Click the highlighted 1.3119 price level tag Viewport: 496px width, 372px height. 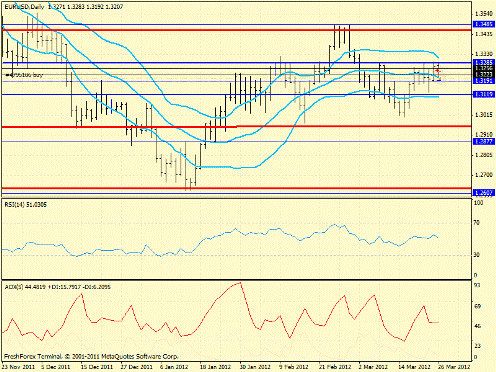[x=484, y=95]
